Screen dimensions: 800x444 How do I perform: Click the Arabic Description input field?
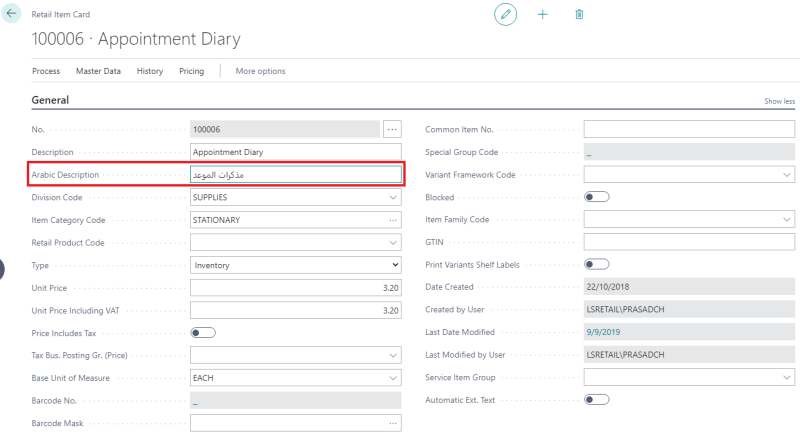pyautogui.click(x=295, y=175)
